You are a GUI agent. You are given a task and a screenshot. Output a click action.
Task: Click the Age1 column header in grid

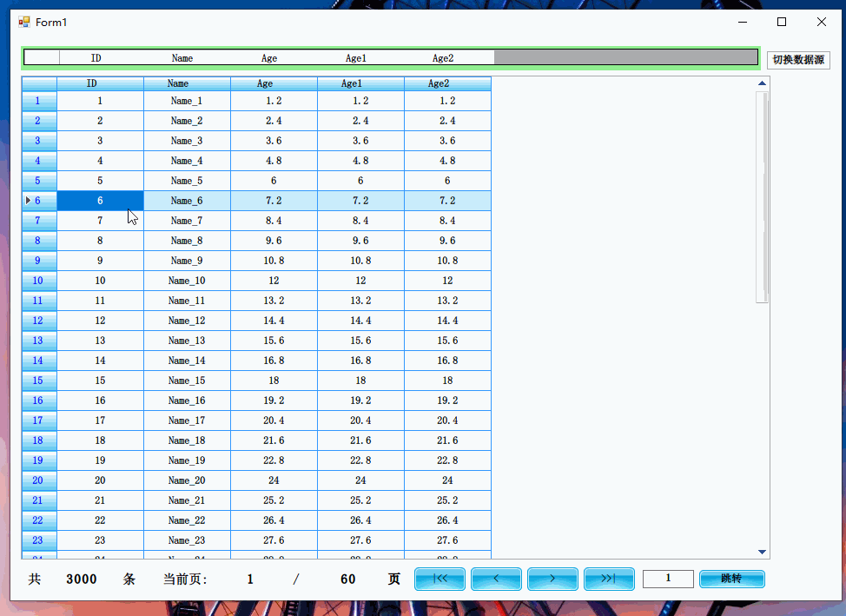tap(361, 83)
